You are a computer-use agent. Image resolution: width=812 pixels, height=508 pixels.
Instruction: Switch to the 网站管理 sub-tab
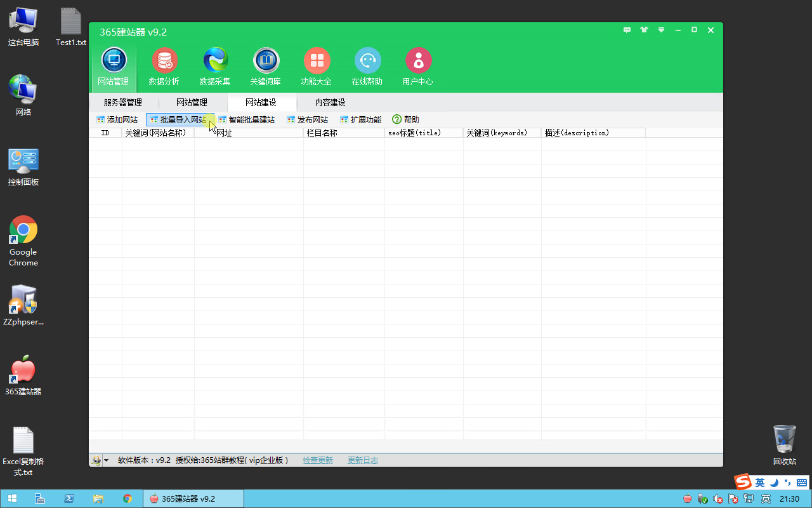click(192, 102)
